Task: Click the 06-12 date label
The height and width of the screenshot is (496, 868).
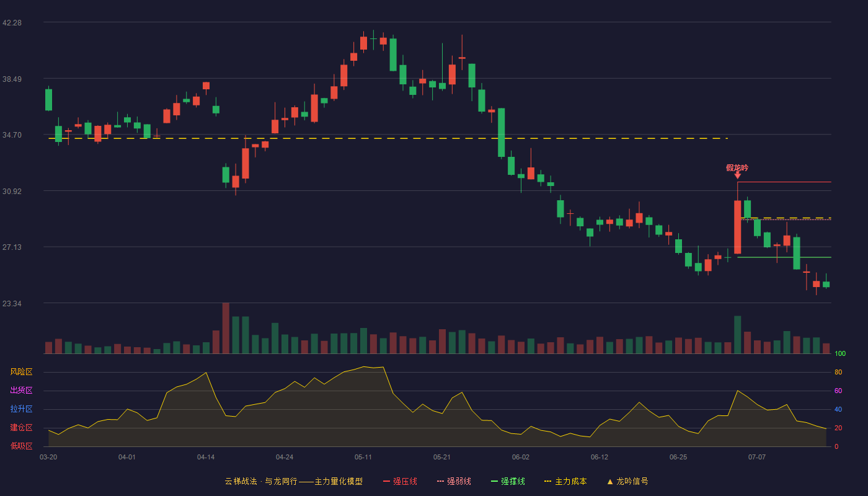Action: point(600,457)
